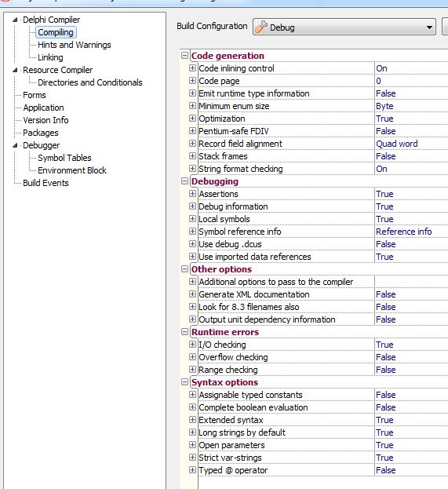Open the Build Configuration dropdown showing Debug

coord(344,27)
